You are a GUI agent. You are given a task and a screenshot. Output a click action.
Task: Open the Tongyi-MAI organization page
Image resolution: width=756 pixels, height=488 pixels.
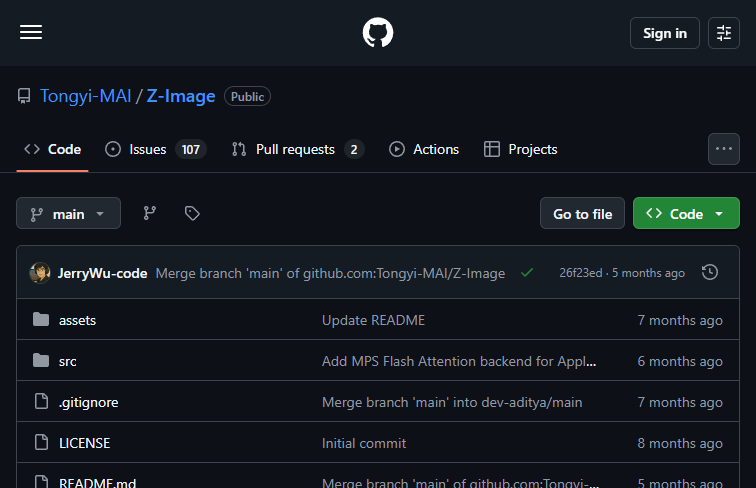(85, 96)
